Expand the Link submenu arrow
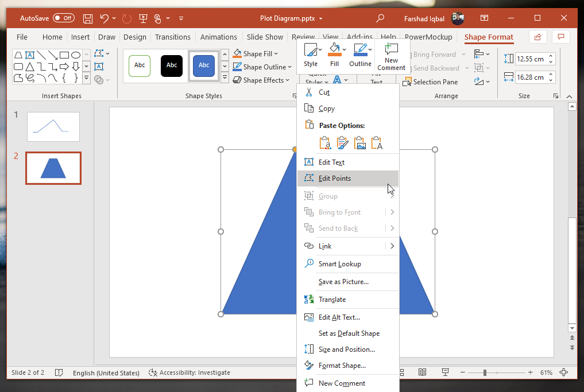 coord(392,246)
